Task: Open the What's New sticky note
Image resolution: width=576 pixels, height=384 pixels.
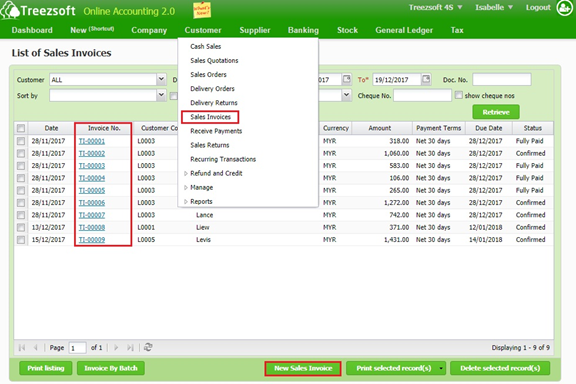Action: [x=202, y=10]
